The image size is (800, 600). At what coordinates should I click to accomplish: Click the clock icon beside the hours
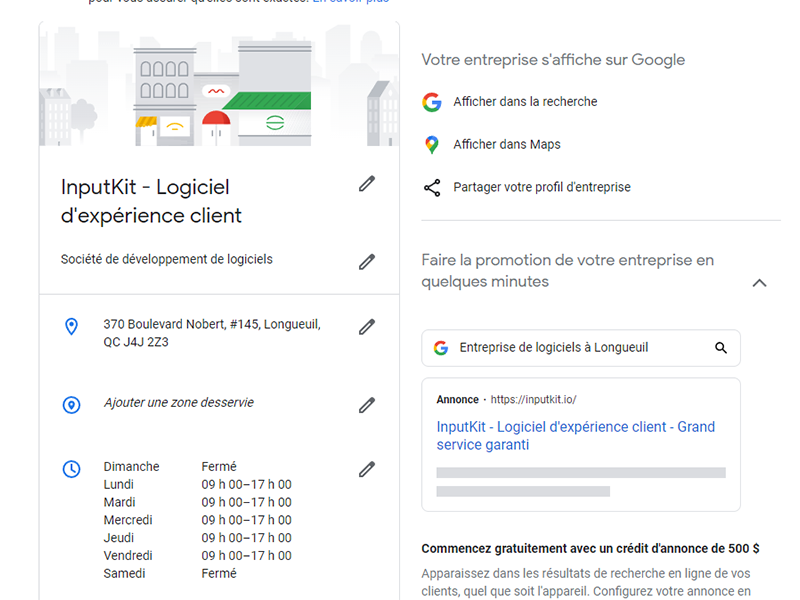pyautogui.click(x=71, y=469)
